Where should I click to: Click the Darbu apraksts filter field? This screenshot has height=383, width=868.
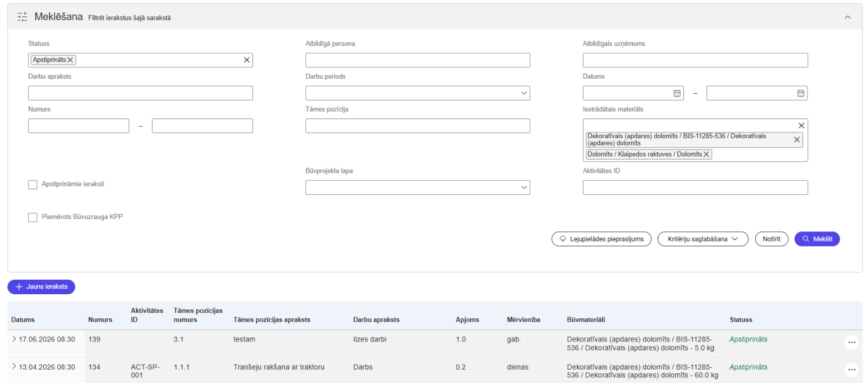140,93
